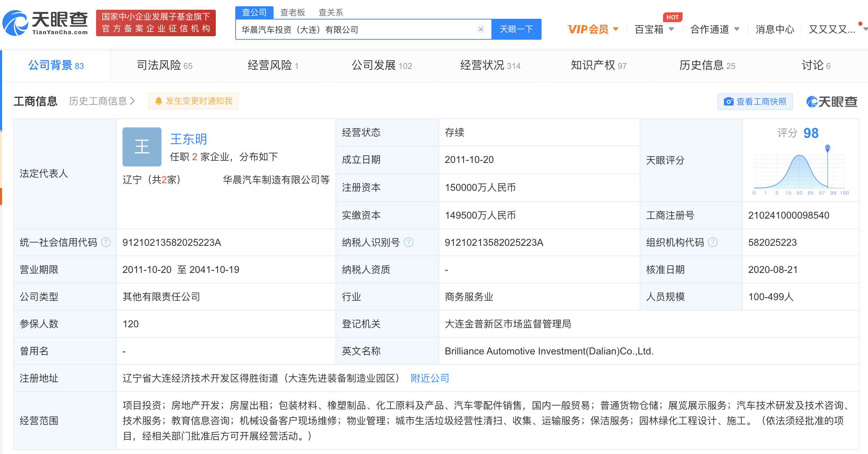Open 附近公司 nearby companies link
This screenshot has width=868, height=454.
(430, 378)
